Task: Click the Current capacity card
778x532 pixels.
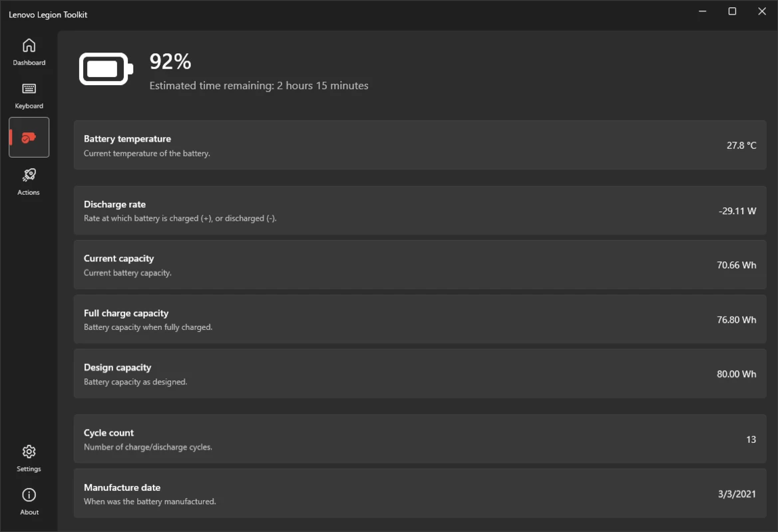Action: (x=420, y=265)
